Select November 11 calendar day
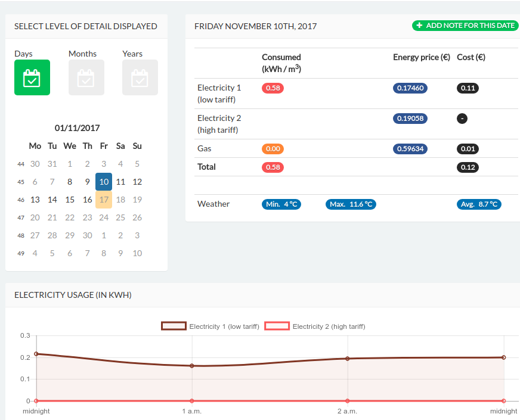 point(120,182)
